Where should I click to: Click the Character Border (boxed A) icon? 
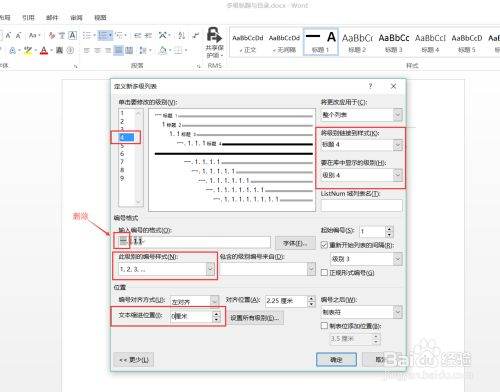click(x=72, y=35)
